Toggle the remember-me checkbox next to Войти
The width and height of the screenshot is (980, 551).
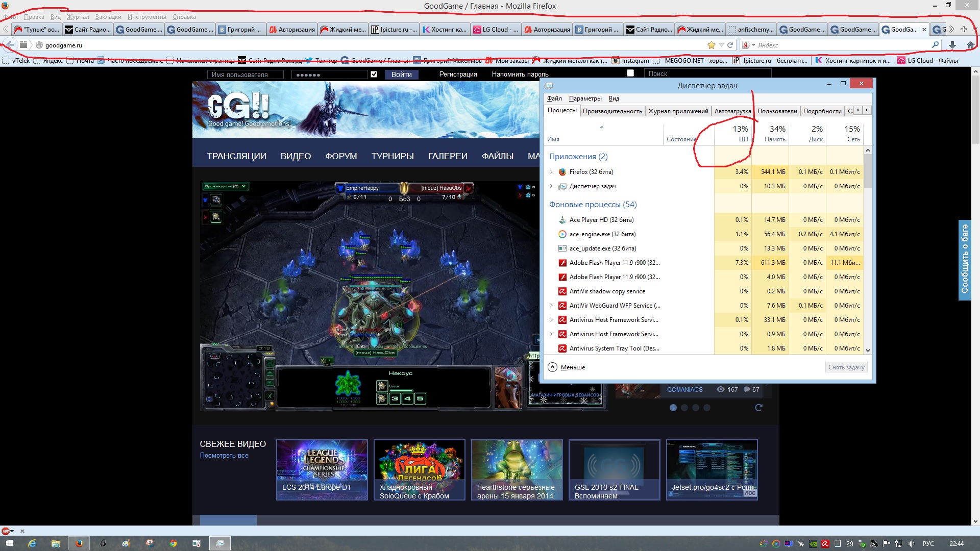(x=374, y=74)
